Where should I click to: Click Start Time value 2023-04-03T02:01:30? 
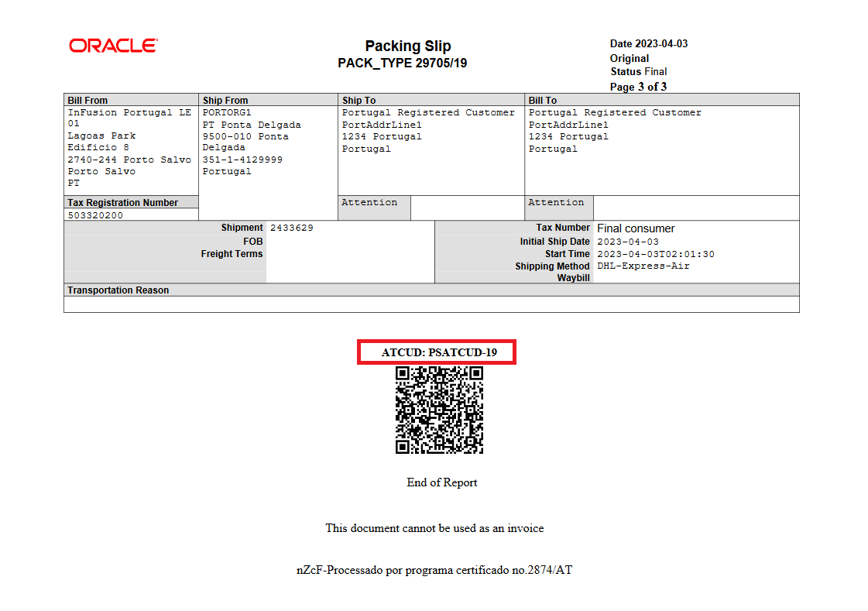point(655,254)
